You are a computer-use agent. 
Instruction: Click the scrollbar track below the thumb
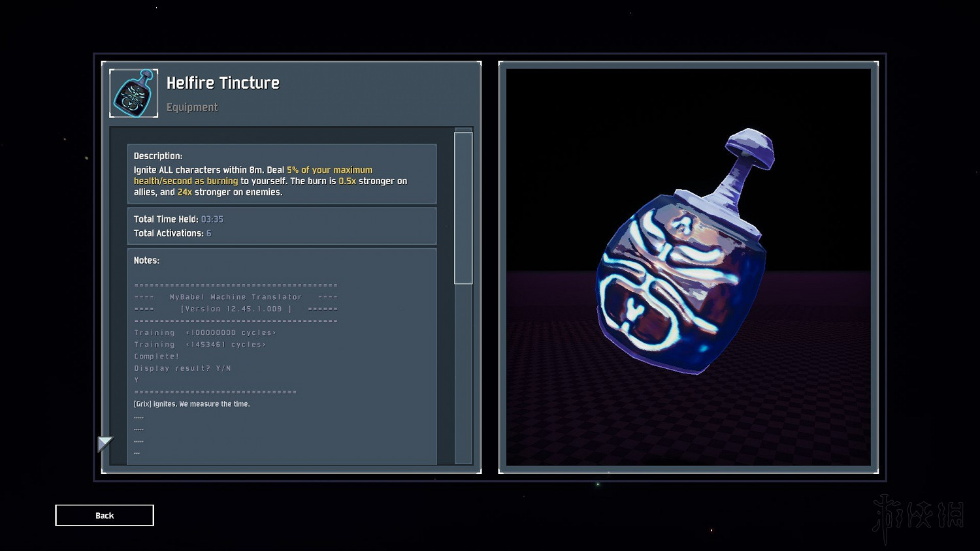pos(463,372)
